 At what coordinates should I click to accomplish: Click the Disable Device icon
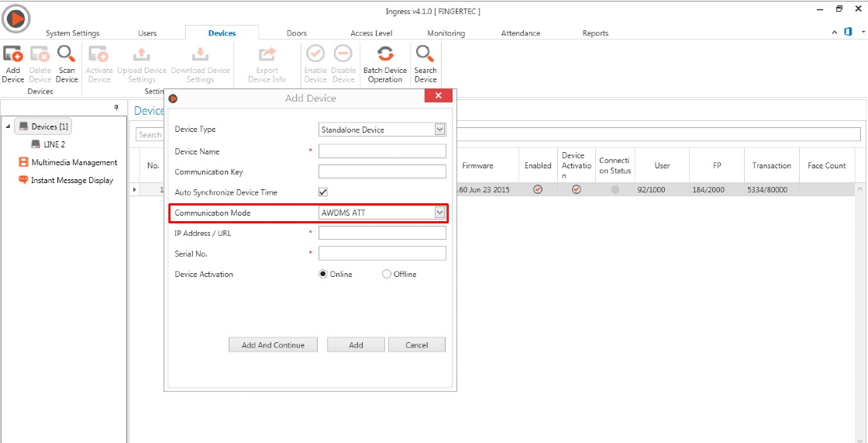point(343,54)
